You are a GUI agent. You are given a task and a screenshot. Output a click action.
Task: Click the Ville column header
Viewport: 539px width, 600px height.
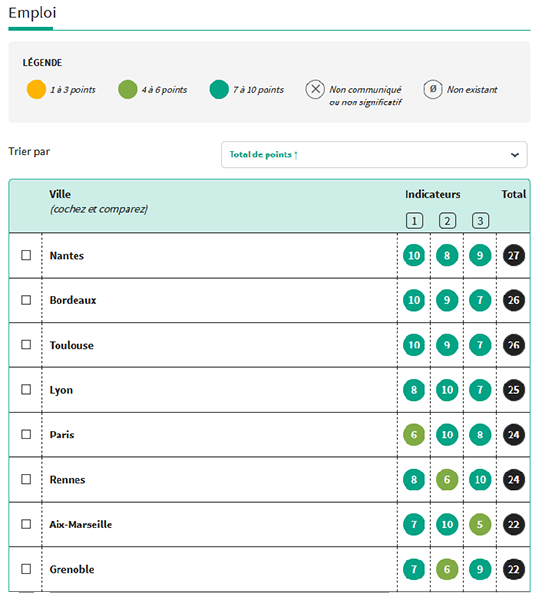tap(60, 194)
